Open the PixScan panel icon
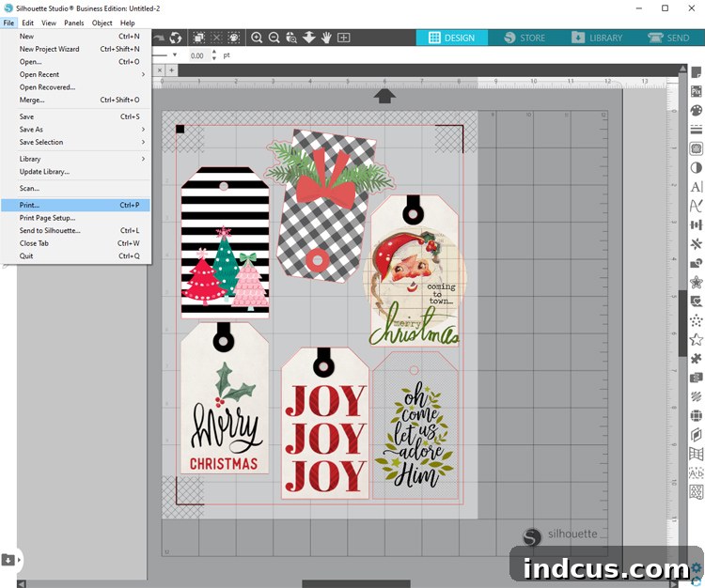Viewport: 705px width, 588px height. pos(696,91)
